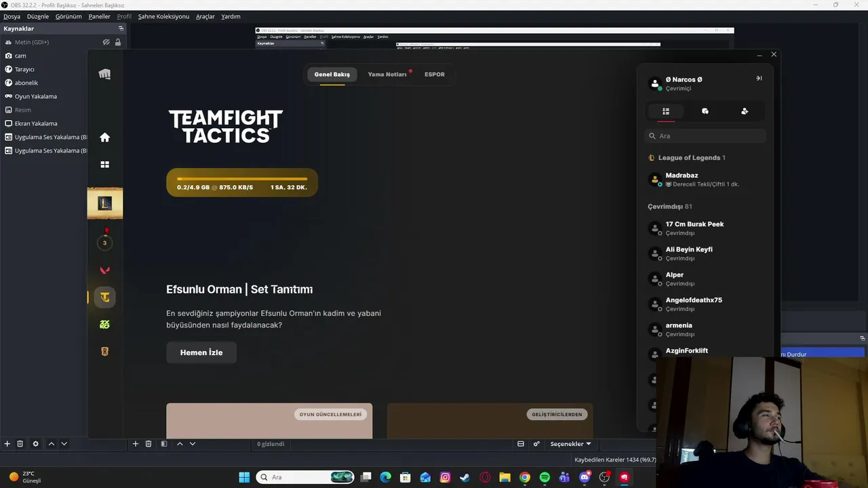This screenshot has height=488, width=868.
Task: Select the Teamfight Tactics sidebar icon
Action: [104, 297]
